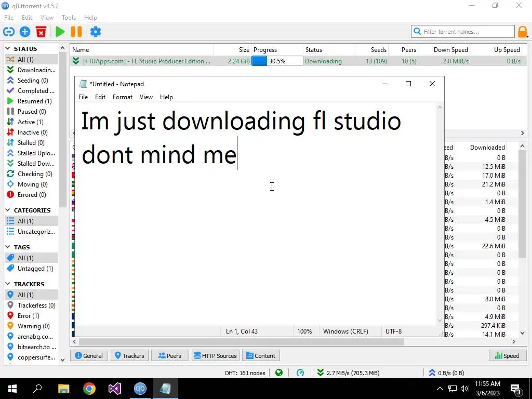Show Paused (0) torrents
Screen dimensions: 532x399
pyautogui.click(x=31, y=112)
